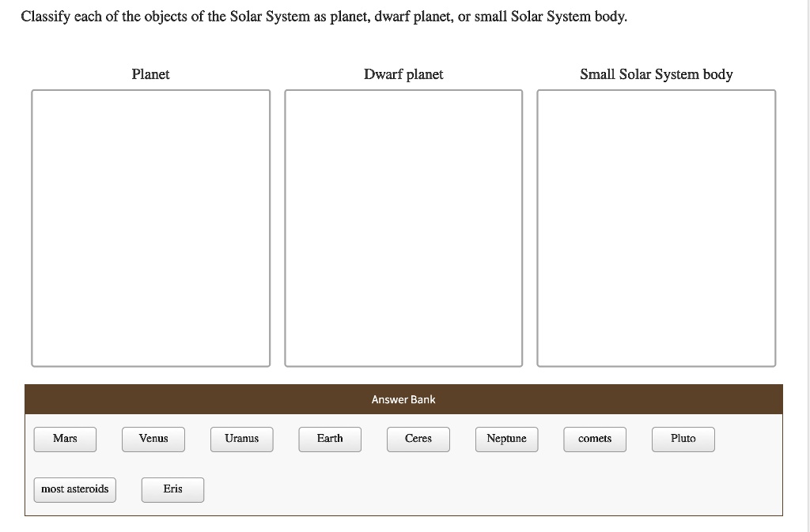
Task: Select the Earth answer tile
Action: (330, 439)
